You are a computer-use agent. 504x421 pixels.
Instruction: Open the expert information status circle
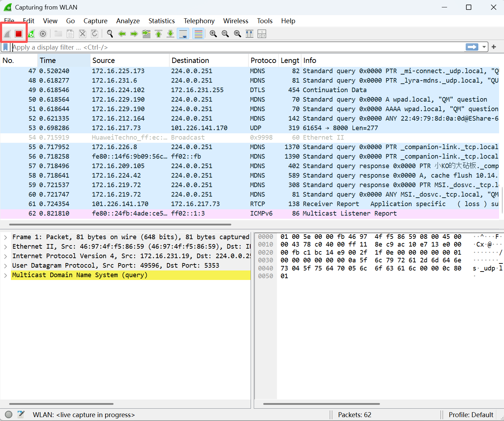pyautogui.click(x=9, y=415)
